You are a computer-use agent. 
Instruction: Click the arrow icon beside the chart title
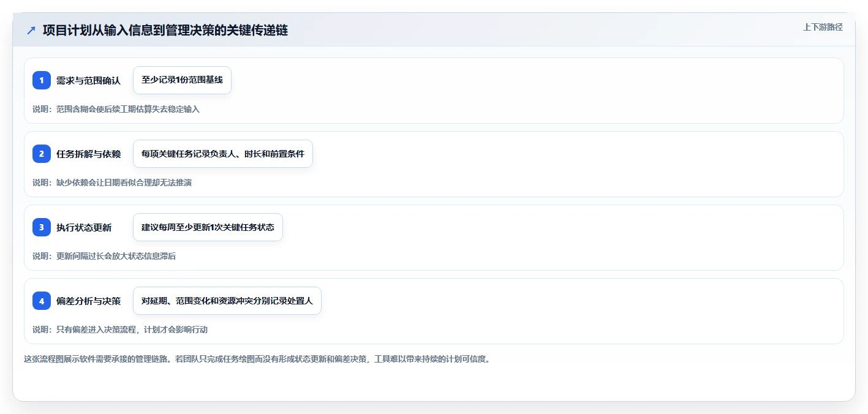31,30
